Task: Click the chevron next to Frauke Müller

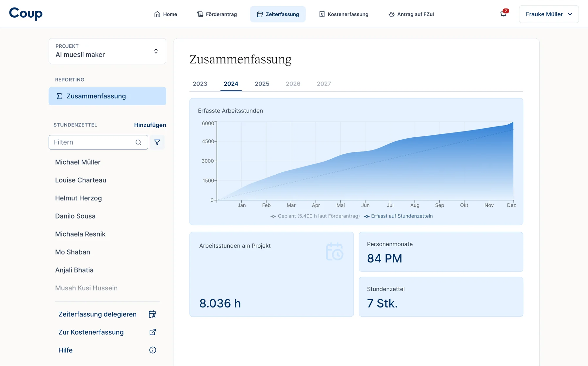Action: [570, 14]
